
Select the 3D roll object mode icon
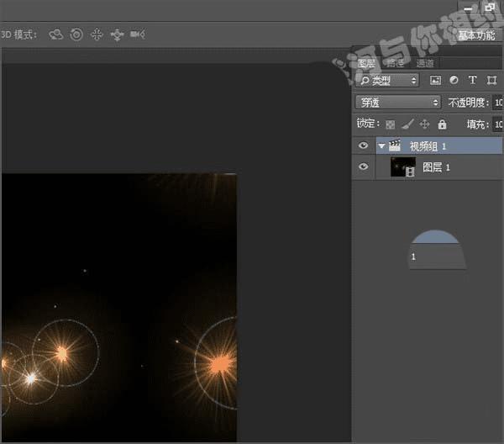[x=76, y=34]
